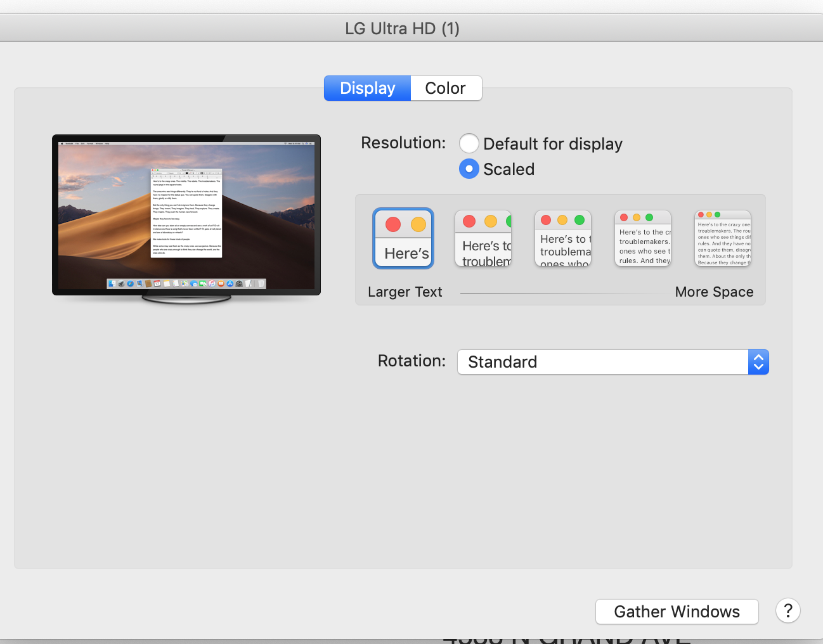Click the 'Default for display' label text

[x=552, y=144]
